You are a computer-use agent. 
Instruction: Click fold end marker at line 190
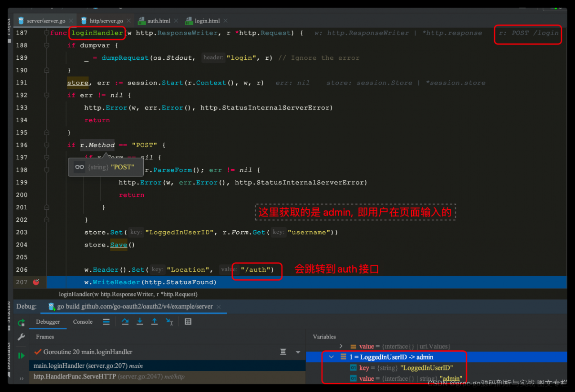pyautogui.click(x=46, y=70)
